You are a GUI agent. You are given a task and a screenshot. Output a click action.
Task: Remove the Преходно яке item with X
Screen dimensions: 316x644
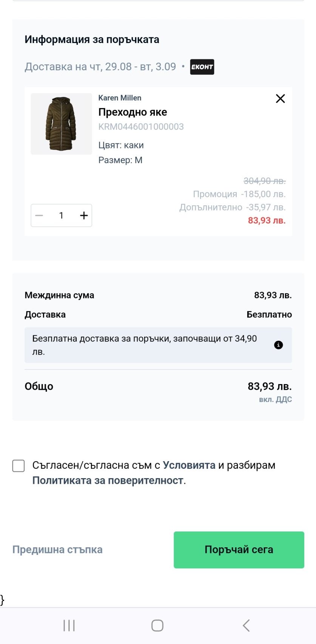point(280,99)
